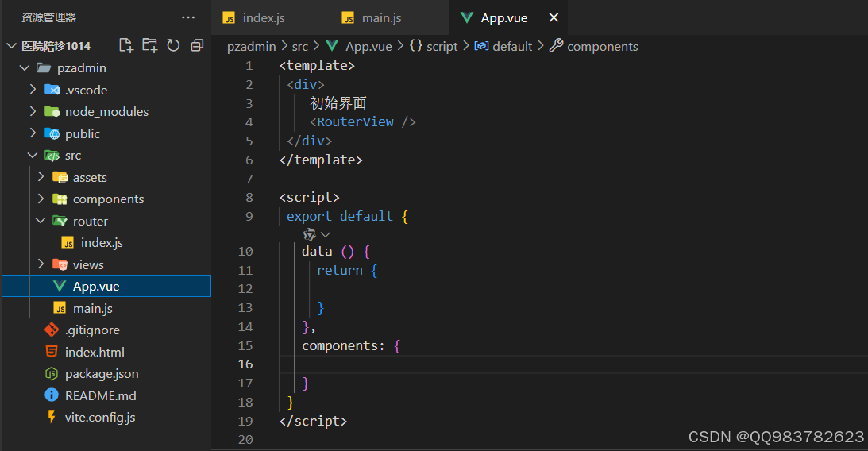Click App.vue in the breadcrumb path
868x451 pixels.
(x=368, y=47)
